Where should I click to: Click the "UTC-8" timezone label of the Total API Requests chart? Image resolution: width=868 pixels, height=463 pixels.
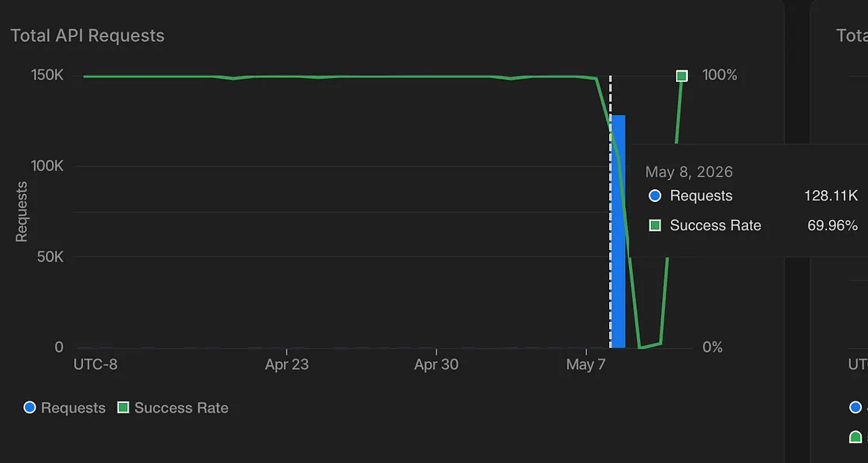[x=95, y=364]
